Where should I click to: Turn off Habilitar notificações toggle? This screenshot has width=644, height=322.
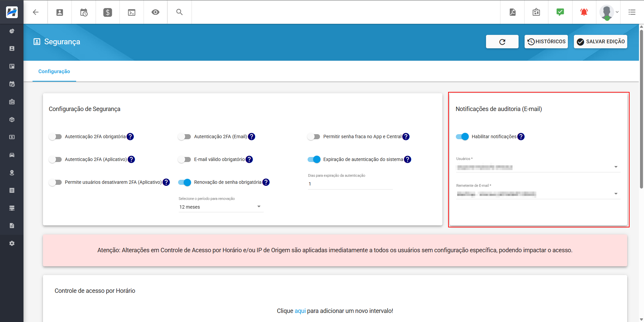[x=462, y=137]
